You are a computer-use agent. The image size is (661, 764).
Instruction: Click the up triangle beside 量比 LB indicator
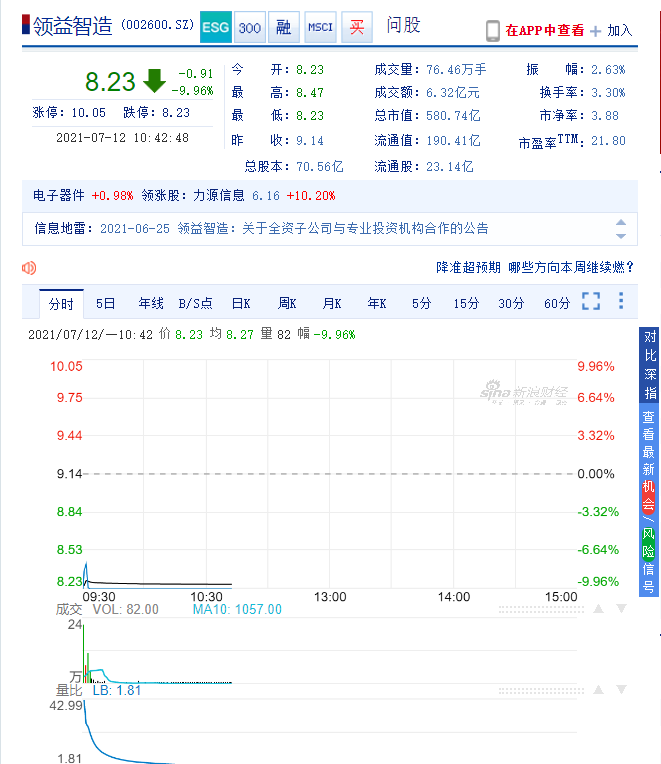[x=599, y=689]
